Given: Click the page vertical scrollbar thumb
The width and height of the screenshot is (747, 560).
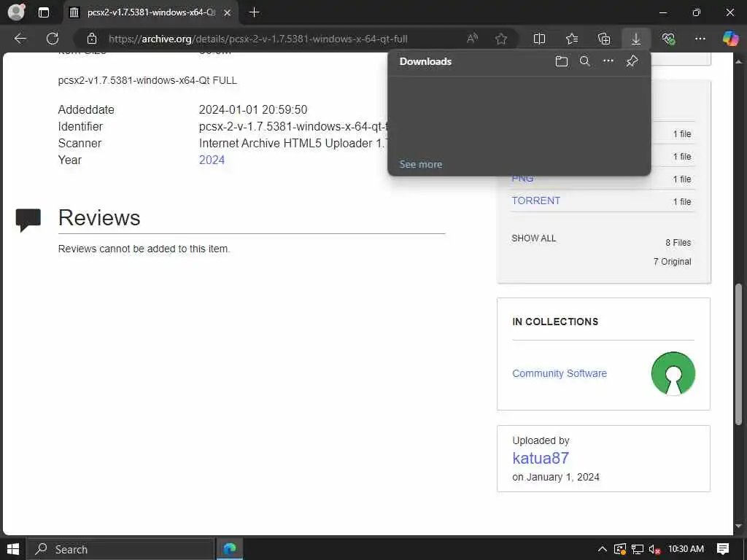Looking at the screenshot, I should click(738, 354).
